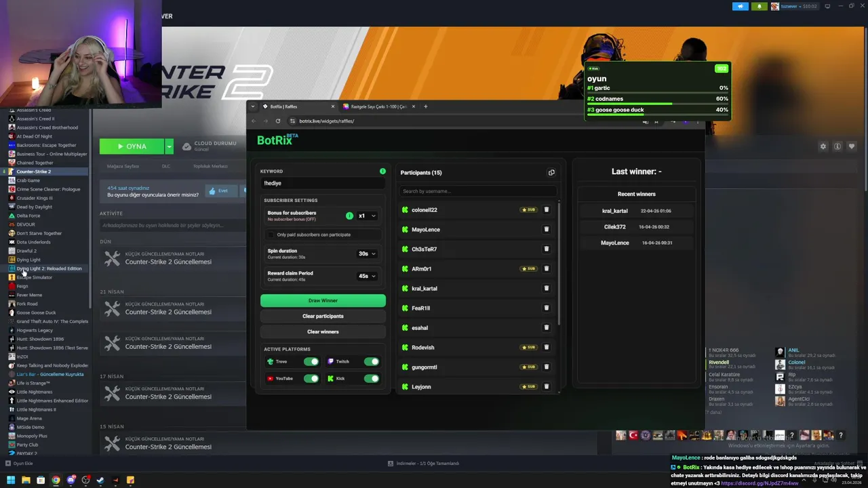
Task: Remove ARm0r1 via trash icon
Action: coord(547,269)
